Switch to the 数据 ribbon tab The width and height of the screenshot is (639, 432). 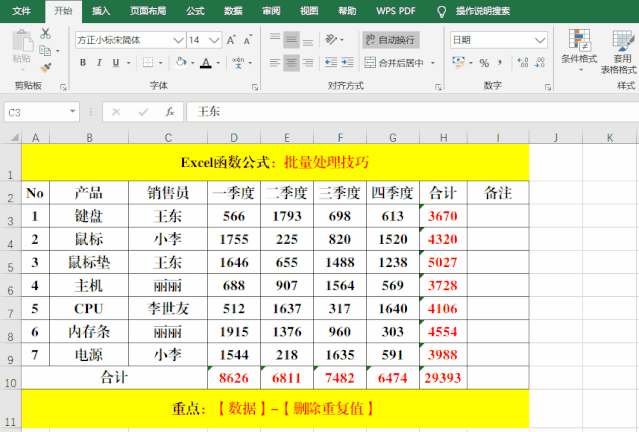pos(233,11)
